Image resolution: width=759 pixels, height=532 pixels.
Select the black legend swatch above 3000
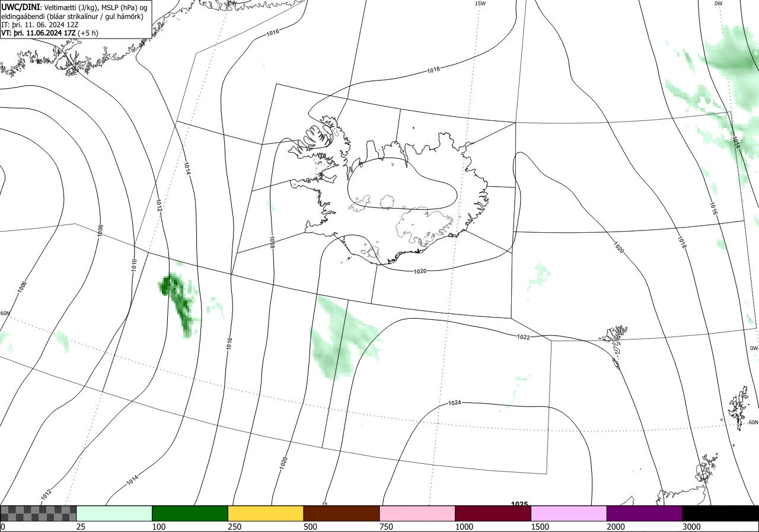click(720, 513)
